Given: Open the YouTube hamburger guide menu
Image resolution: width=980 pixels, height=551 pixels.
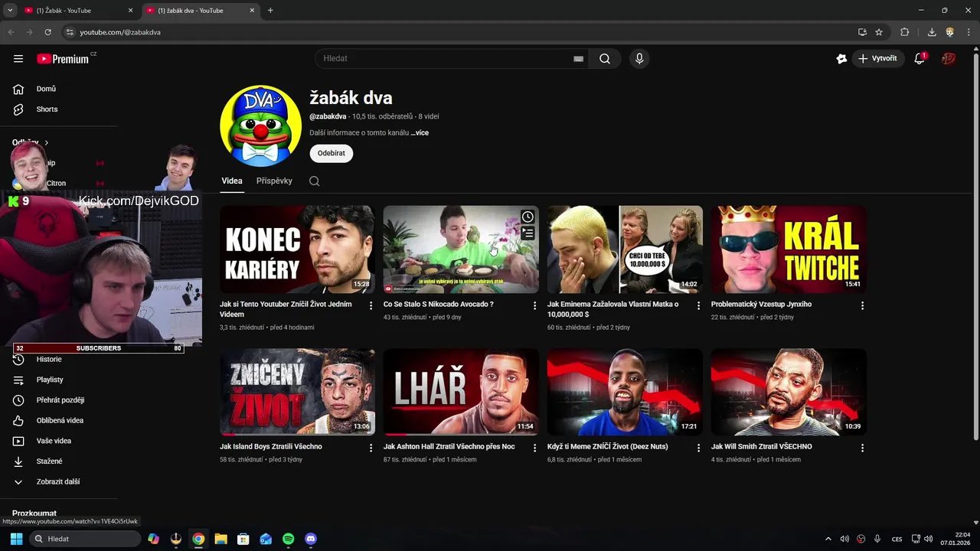Looking at the screenshot, I should pyautogui.click(x=18, y=58).
